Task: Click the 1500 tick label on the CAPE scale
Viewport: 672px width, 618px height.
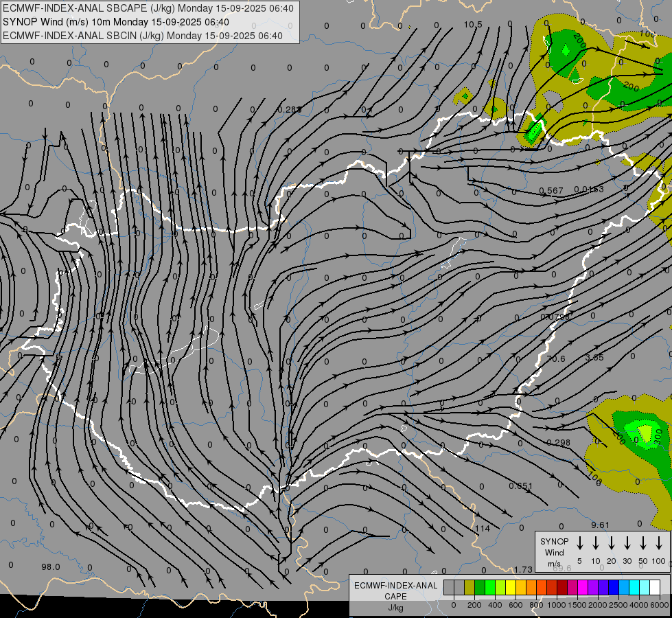Action: point(577,605)
